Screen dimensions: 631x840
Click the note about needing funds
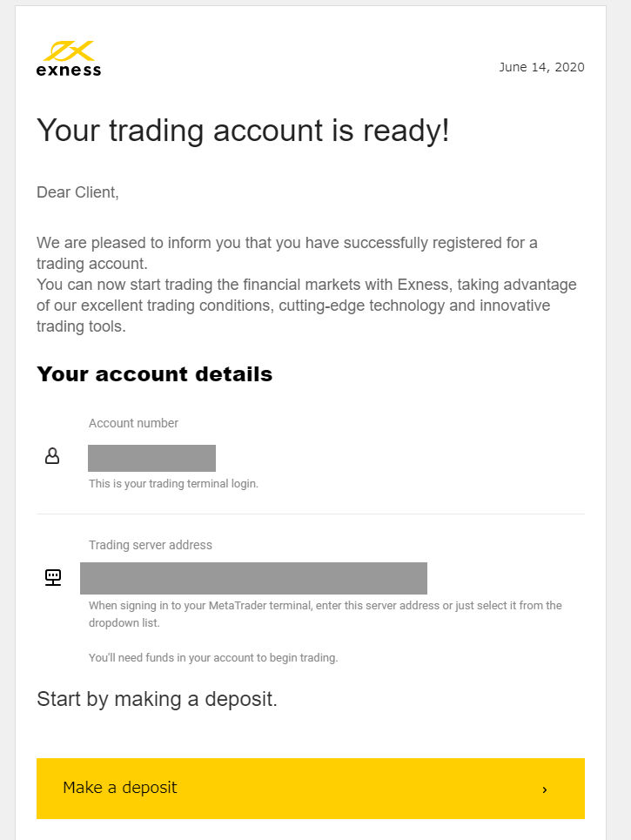point(213,658)
